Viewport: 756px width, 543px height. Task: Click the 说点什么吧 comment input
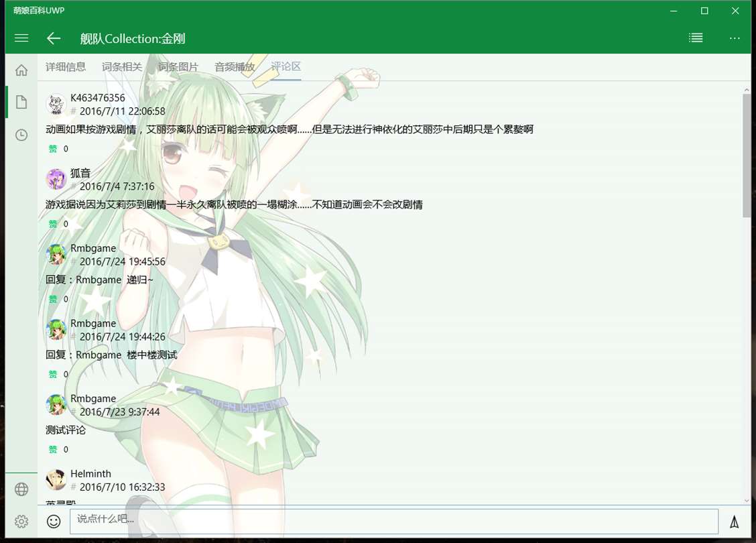click(394, 522)
